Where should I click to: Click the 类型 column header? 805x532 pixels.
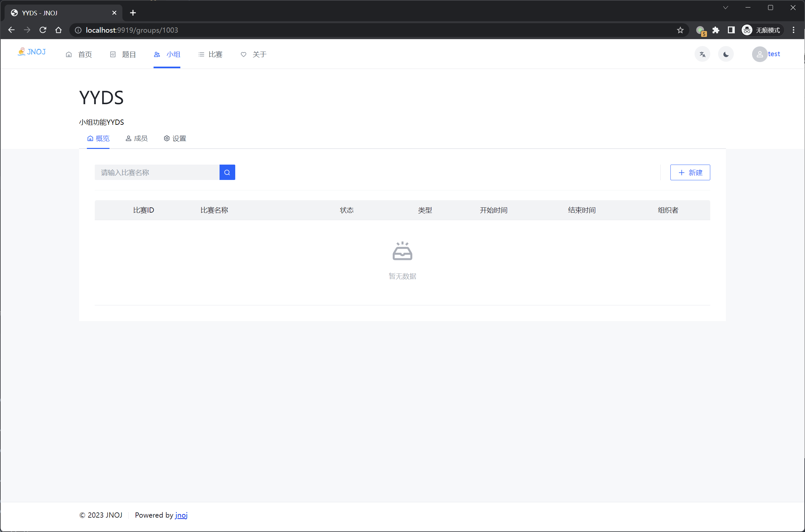pos(425,210)
